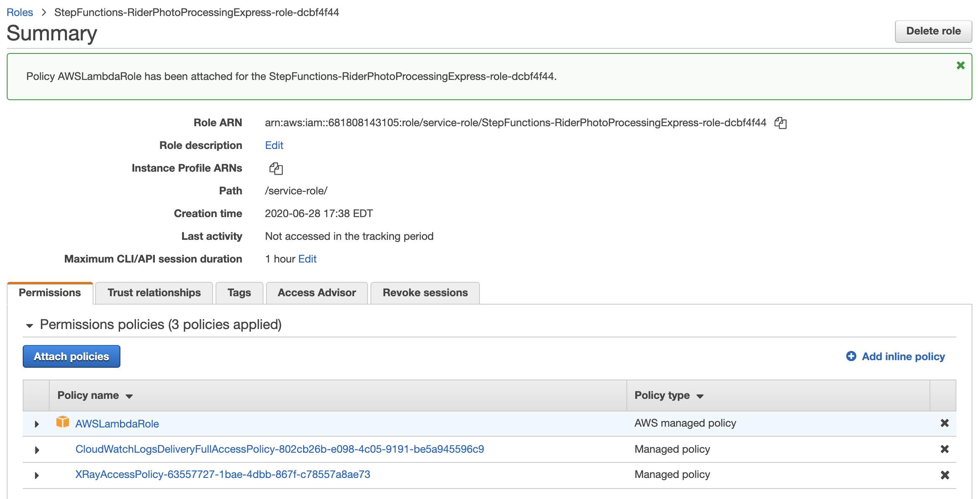Expand the CloudWatchLogsDeliveryFullAccessPolicy row
The width and height of the screenshot is (980, 499).
[37, 450]
